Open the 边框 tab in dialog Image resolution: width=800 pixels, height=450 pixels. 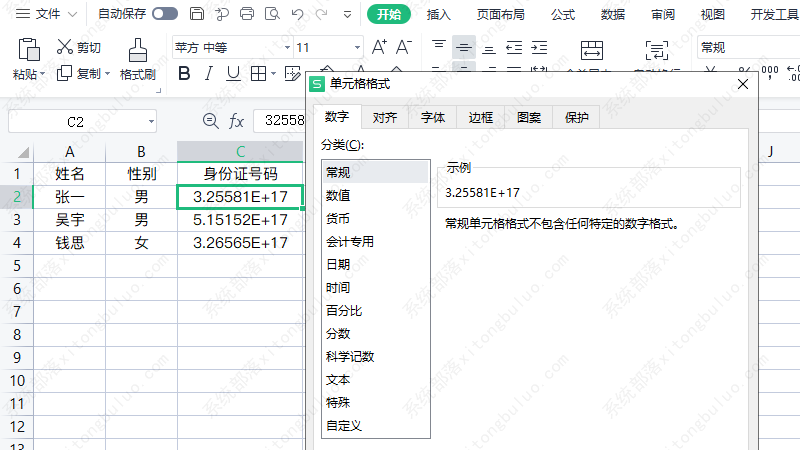pyautogui.click(x=481, y=117)
